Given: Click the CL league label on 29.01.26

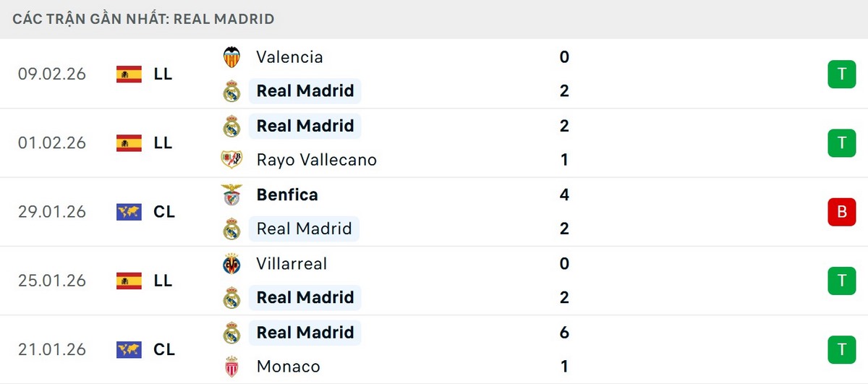Looking at the screenshot, I should pos(164,212).
